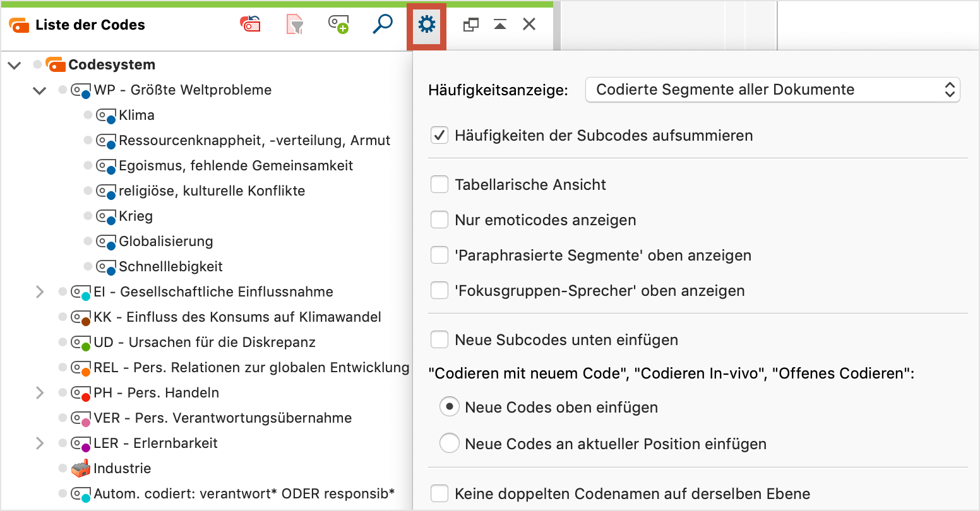
Task: Open the search magnifier in Liste der Codes
Action: click(x=383, y=25)
